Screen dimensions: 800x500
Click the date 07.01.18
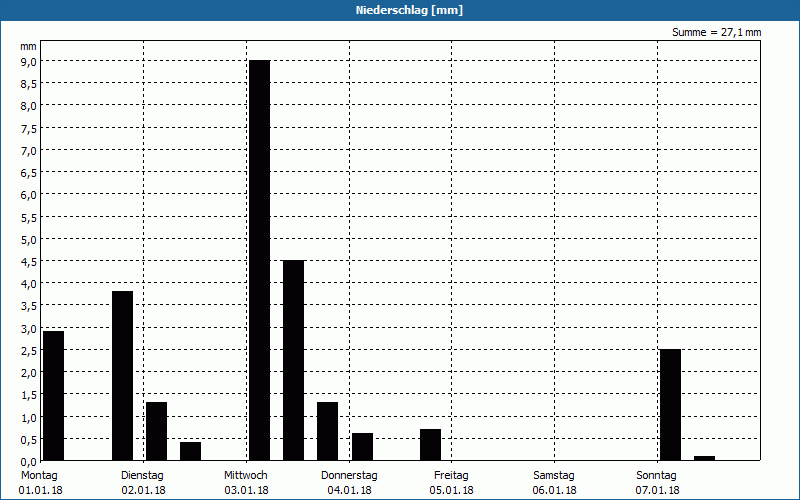coord(658,491)
